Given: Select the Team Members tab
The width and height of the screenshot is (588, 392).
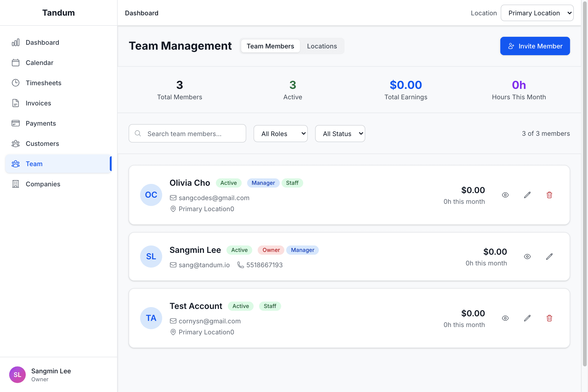Looking at the screenshot, I should [270, 46].
